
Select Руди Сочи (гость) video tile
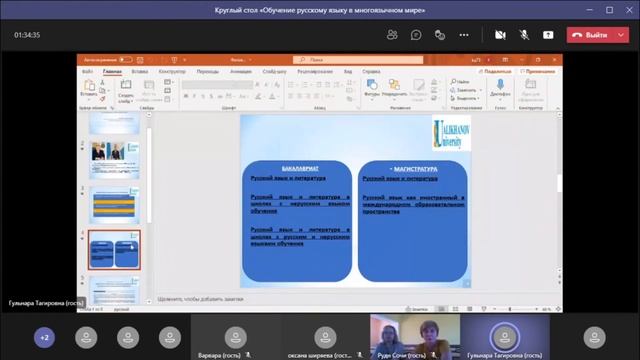click(x=415, y=337)
